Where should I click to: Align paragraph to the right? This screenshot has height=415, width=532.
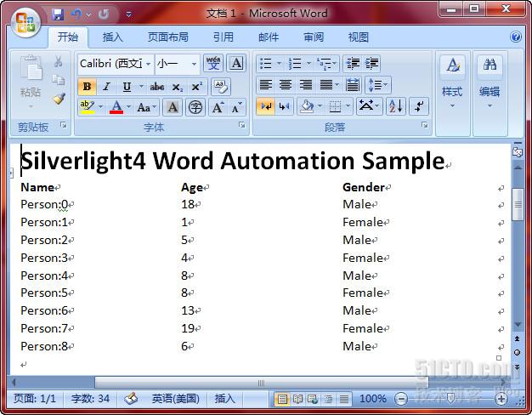[x=305, y=85]
